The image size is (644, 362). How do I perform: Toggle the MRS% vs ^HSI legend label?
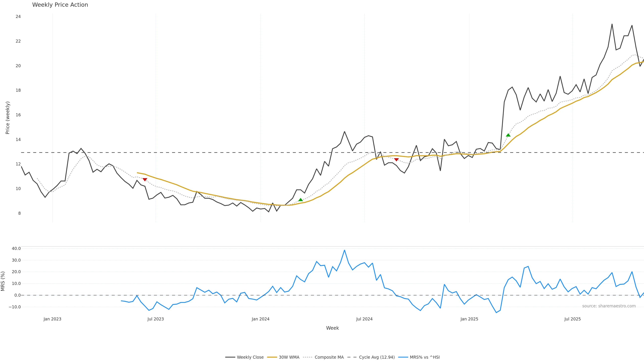click(425, 357)
